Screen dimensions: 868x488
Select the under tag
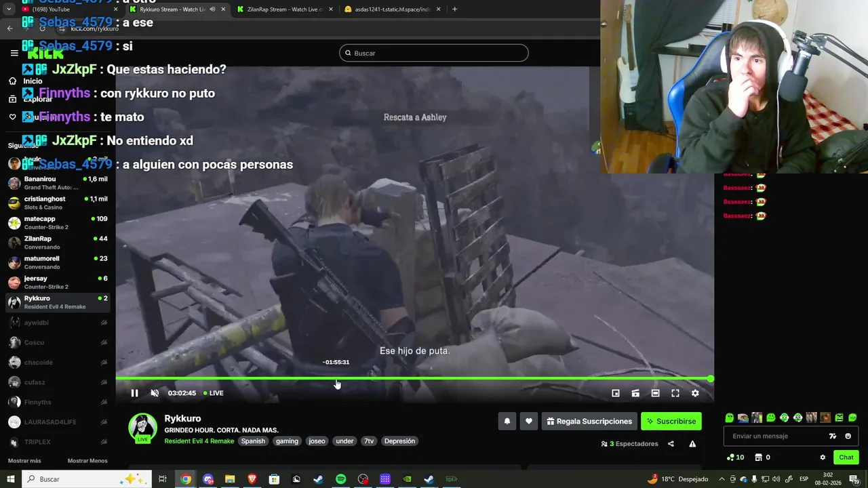(x=344, y=441)
